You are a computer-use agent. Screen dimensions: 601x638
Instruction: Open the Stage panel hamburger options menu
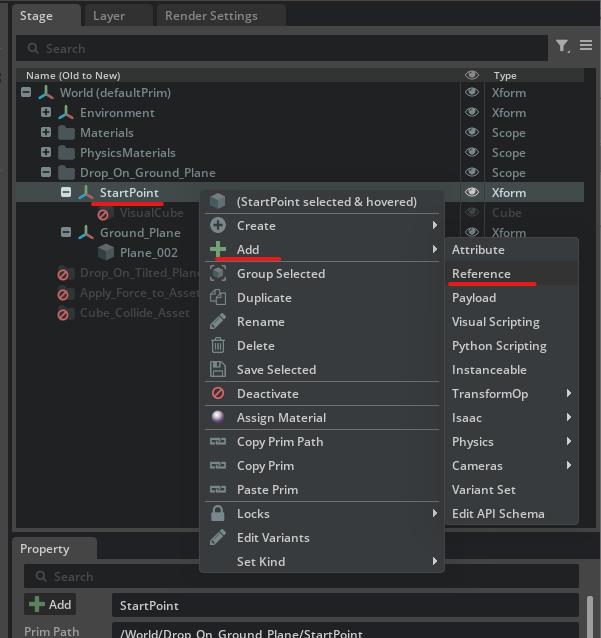click(x=586, y=46)
